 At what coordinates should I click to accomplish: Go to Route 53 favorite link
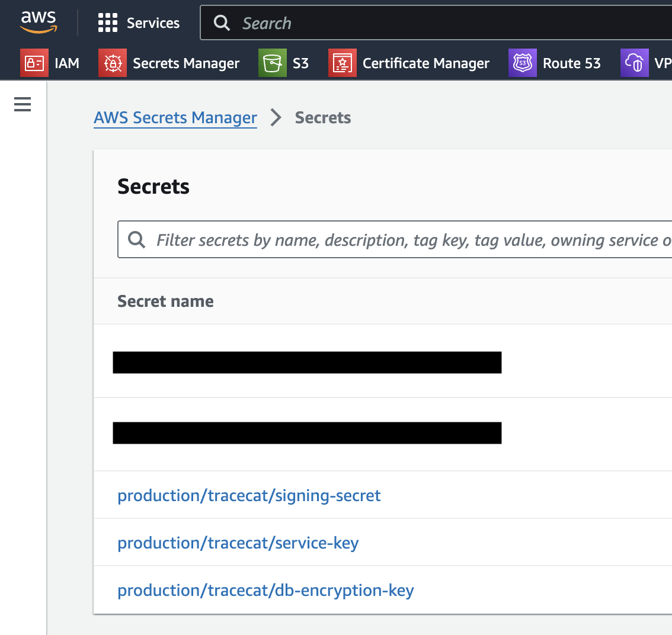coord(572,63)
